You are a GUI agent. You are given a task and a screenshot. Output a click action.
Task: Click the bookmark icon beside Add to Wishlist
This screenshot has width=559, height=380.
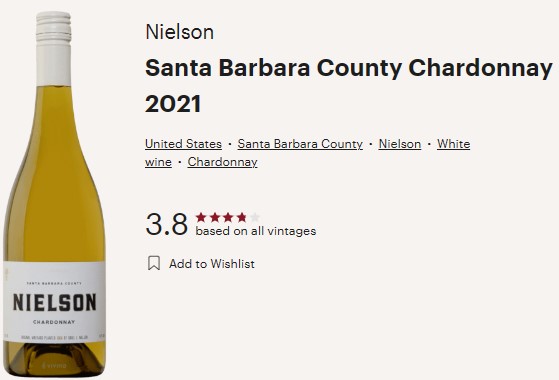[154, 263]
